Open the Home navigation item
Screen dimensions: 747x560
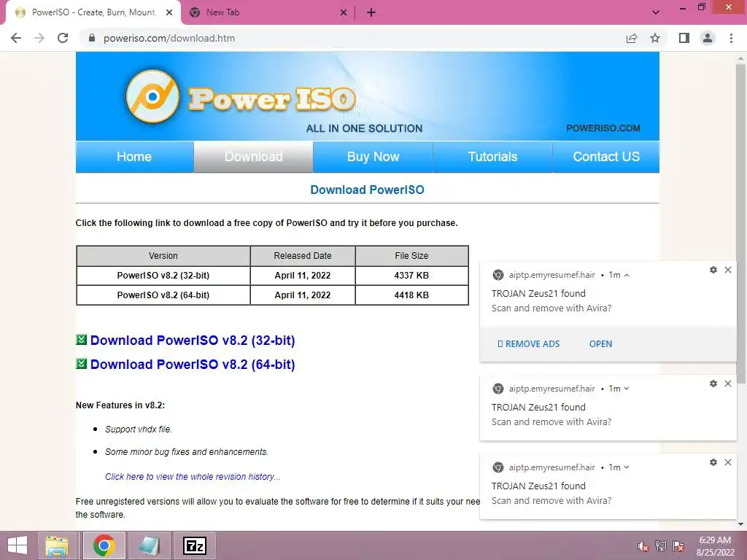pos(134,157)
